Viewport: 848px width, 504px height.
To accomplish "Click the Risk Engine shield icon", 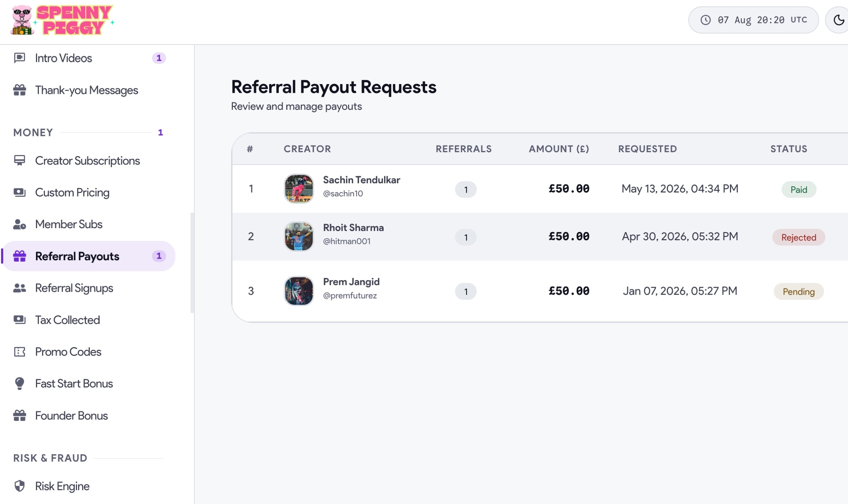I will (x=19, y=486).
